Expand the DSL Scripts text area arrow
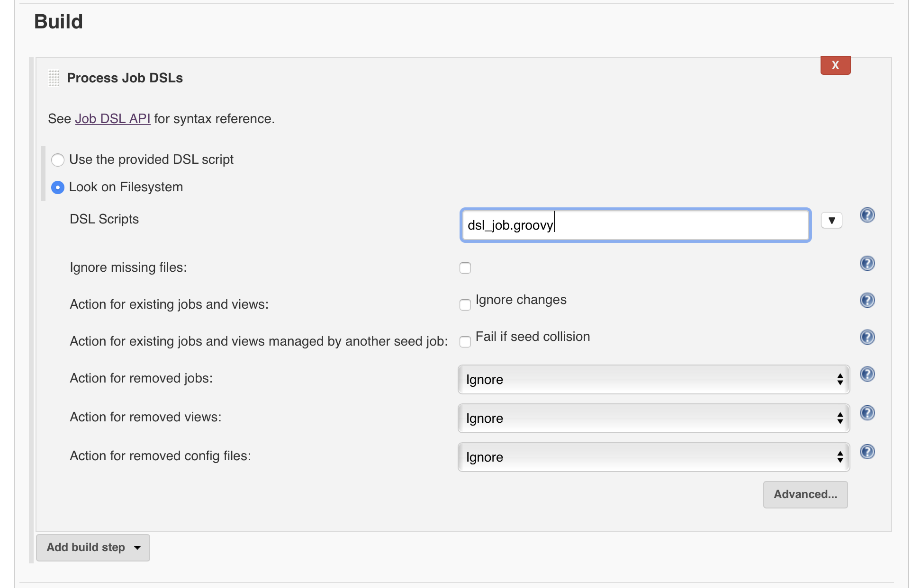 [831, 221]
